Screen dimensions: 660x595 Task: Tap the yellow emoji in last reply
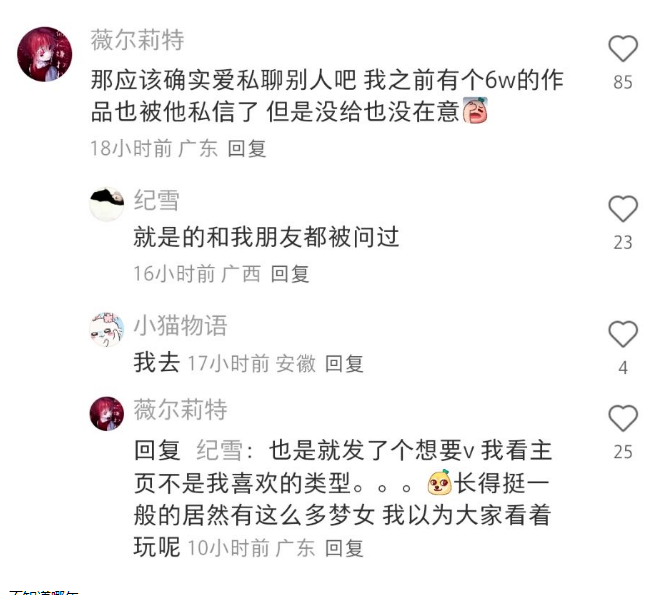point(439,483)
